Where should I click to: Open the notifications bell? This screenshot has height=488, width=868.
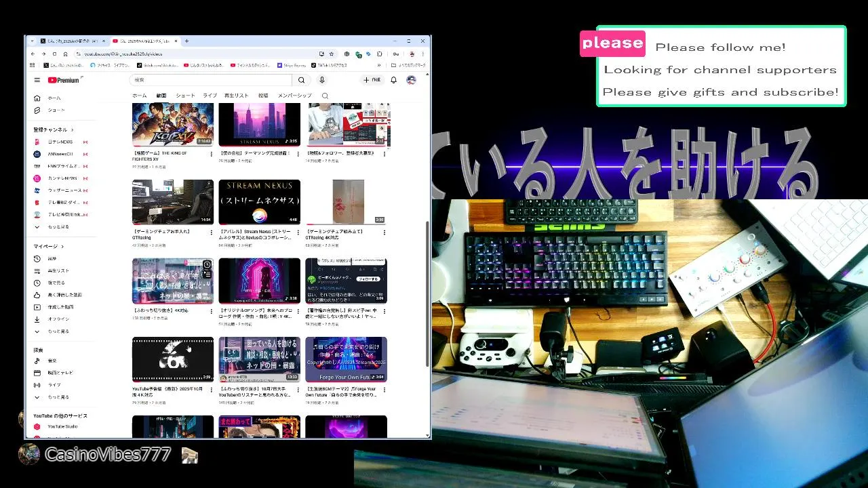[x=393, y=80]
